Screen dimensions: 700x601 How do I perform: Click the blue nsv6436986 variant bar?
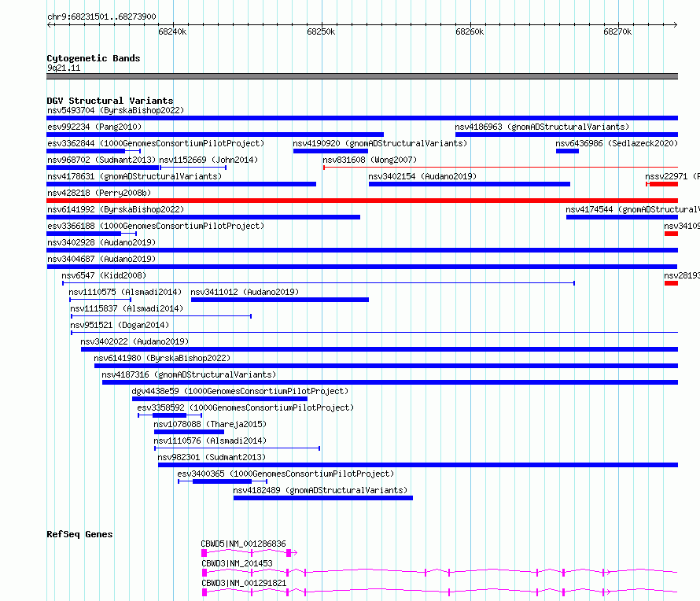coord(567,151)
